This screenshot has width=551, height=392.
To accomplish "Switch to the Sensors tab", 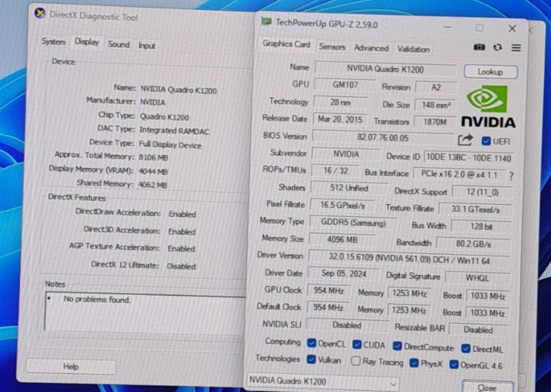I will tap(332, 47).
